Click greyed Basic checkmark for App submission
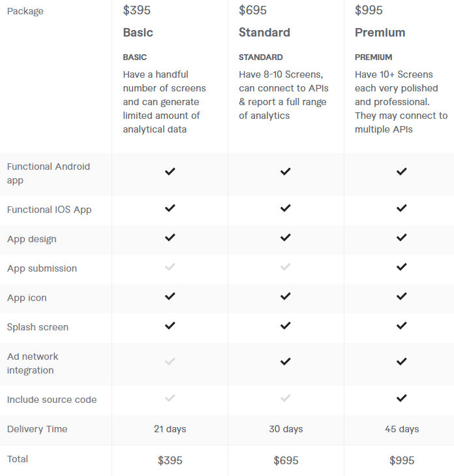 (170, 267)
